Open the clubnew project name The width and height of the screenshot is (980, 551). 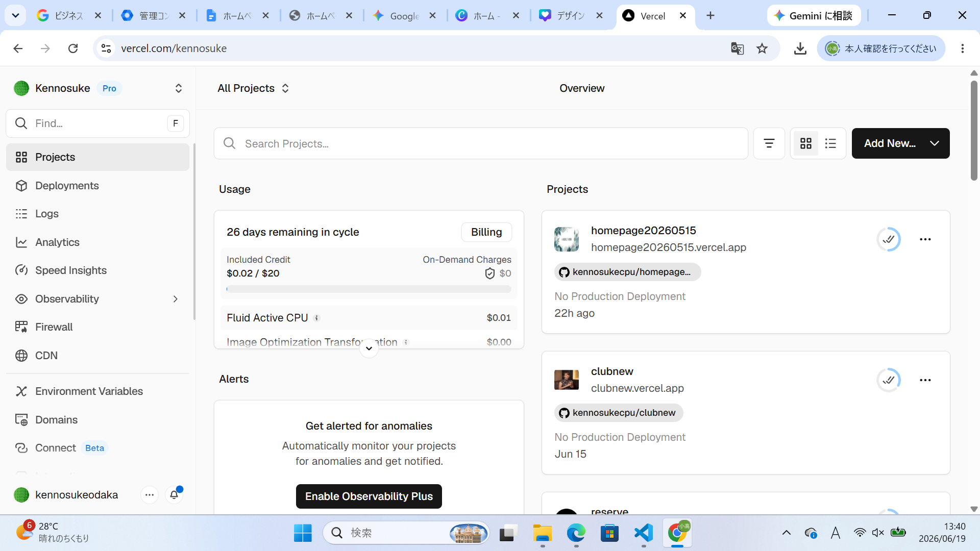click(612, 371)
